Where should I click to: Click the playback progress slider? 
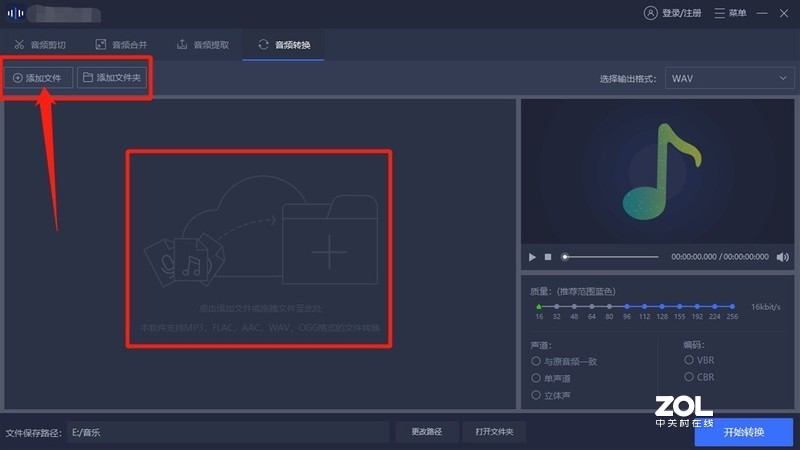click(611, 257)
